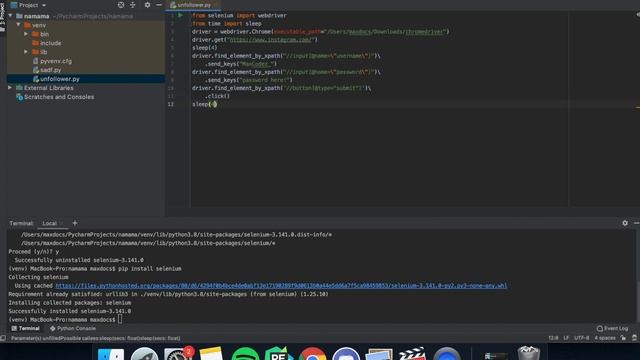640x360 pixels.
Task: Click the 4 spaces indent selector
Action: 605,338
